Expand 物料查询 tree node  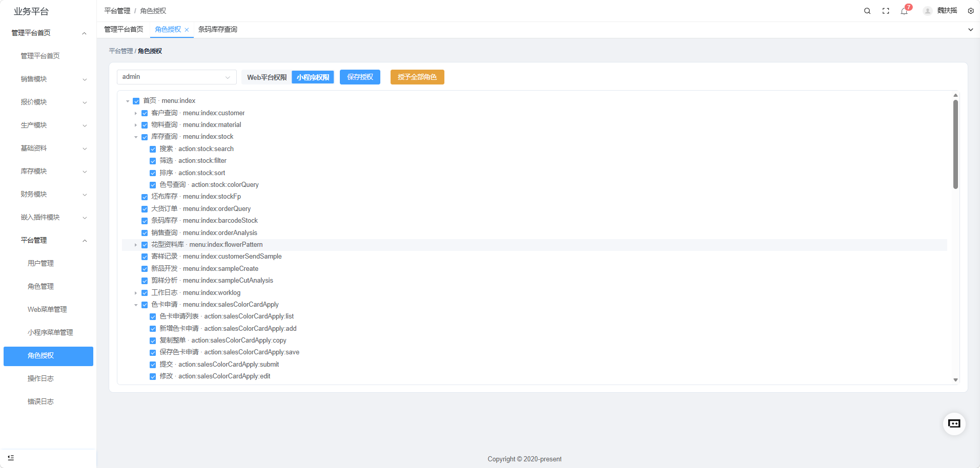(136, 125)
